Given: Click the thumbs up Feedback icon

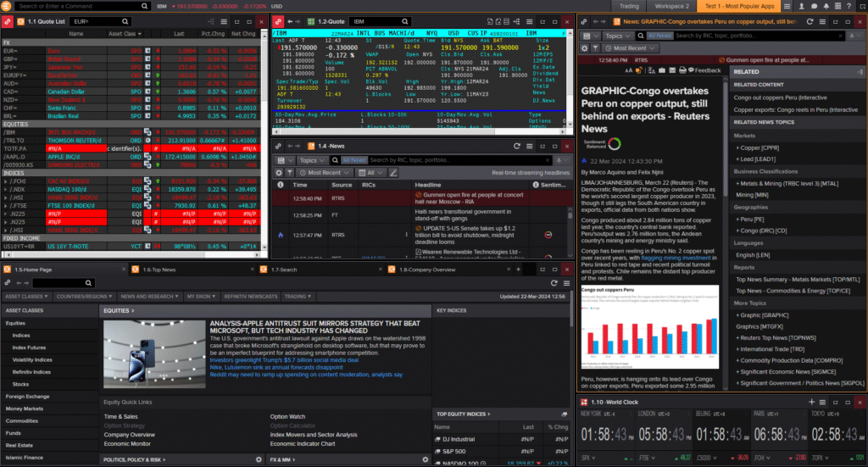Looking at the screenshot, I should (x=688, y=70).
